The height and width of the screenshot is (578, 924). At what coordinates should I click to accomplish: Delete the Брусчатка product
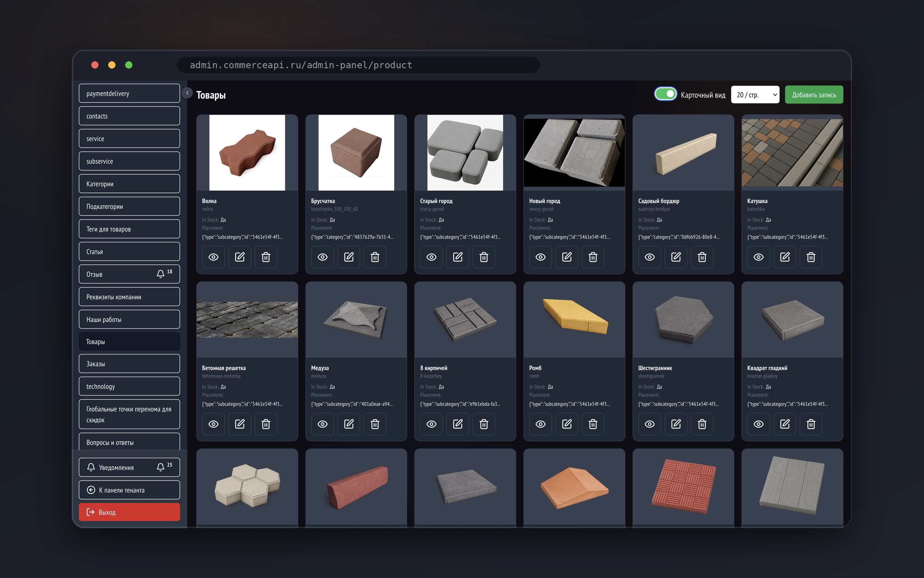(375, 257)
